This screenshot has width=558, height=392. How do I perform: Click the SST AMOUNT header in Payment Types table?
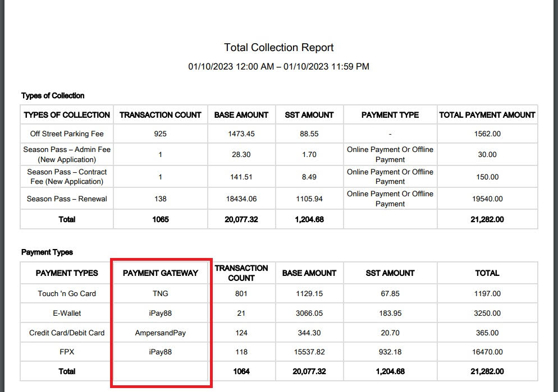(390, 273)
